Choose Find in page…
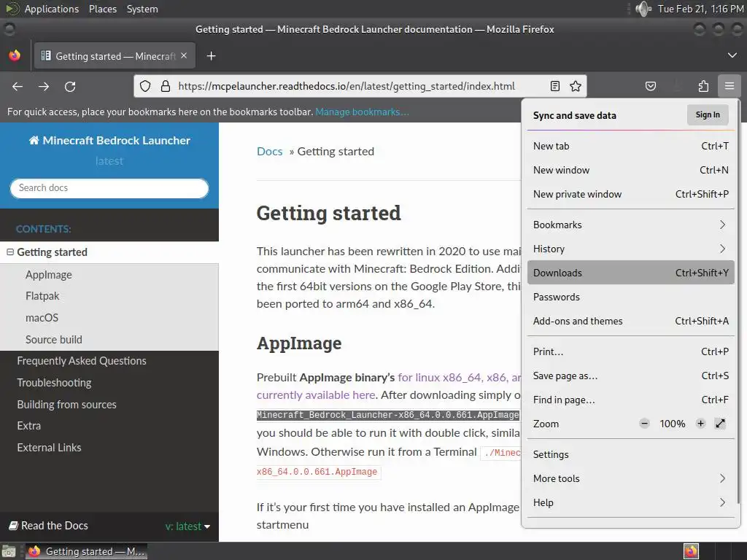Viewport: 747px width, 560px height. pyautogui.click(x=631, y=400)
